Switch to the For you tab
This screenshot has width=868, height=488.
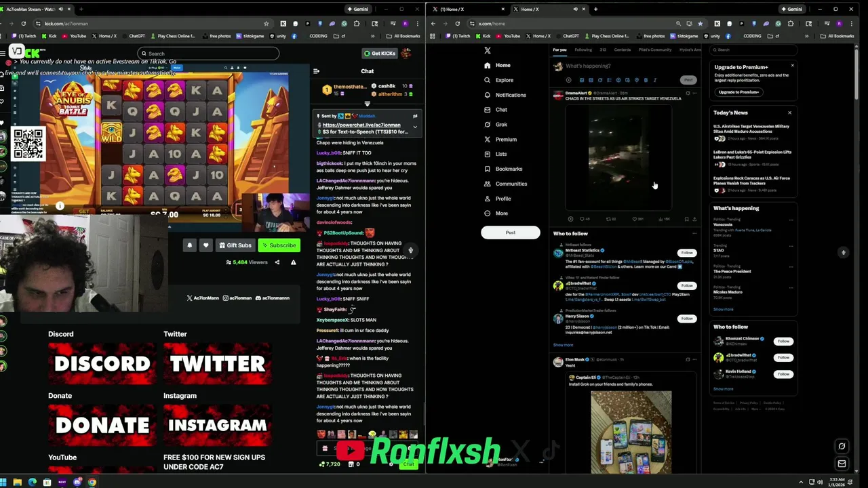coord(559,49)
